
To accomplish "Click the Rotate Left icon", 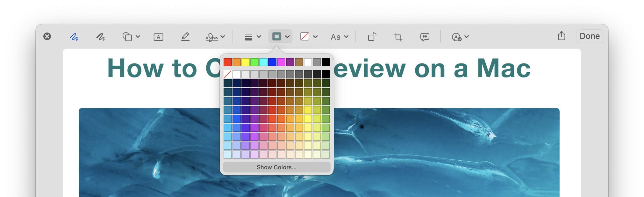I will 372,37.
